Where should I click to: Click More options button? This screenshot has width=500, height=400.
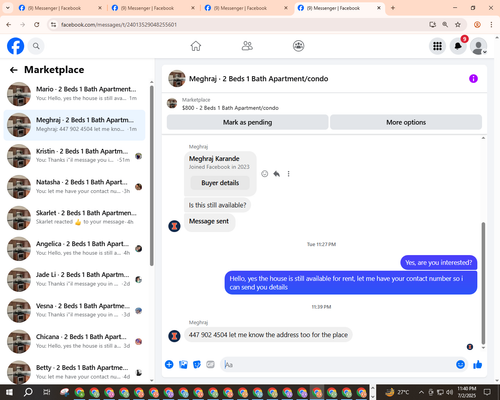[406, 122]
